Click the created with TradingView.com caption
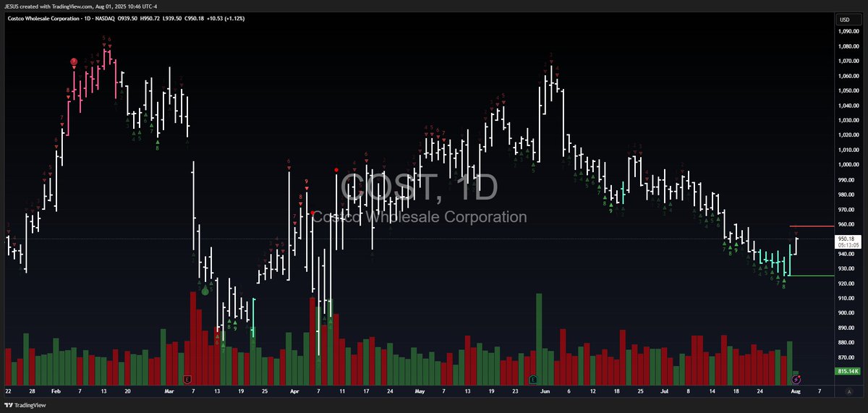 (x=81, y=6)
